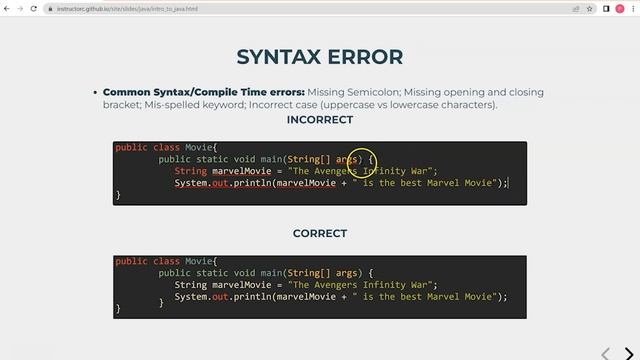The height and width of the screenshot is (360, 640).
Task: Select the CORRECT heading
Action: (x=320, y=233)
